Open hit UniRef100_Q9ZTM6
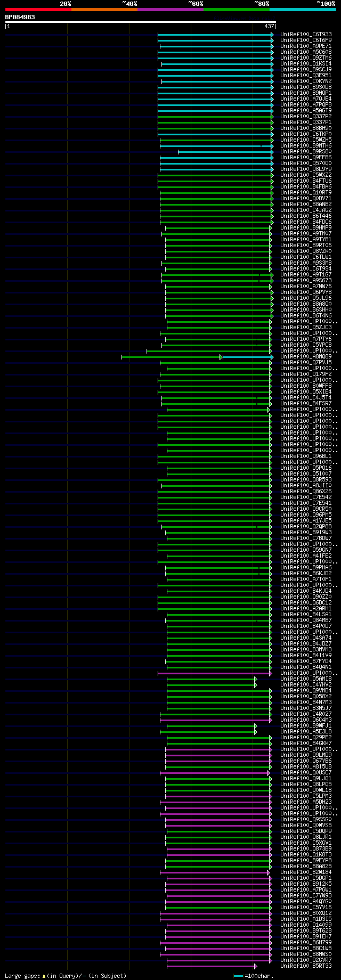 [x=306, y=58]
